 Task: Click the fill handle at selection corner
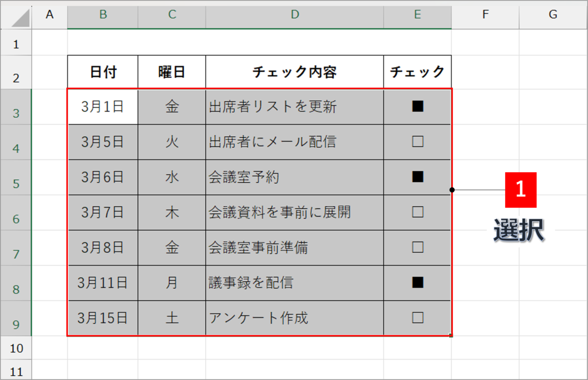coord(451,335)
